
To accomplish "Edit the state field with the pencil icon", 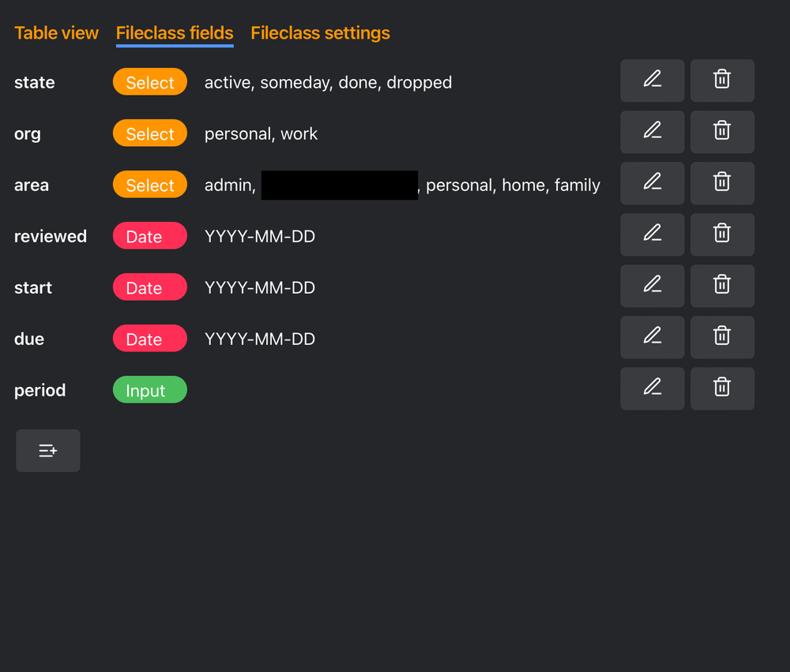I will tap(652, 81).
